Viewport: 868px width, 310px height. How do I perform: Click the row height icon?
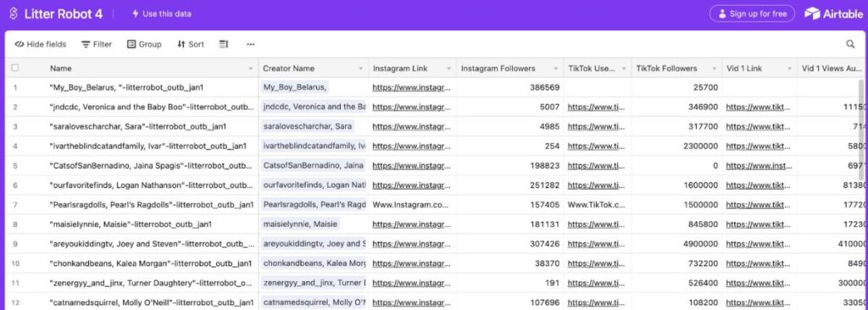224,44
